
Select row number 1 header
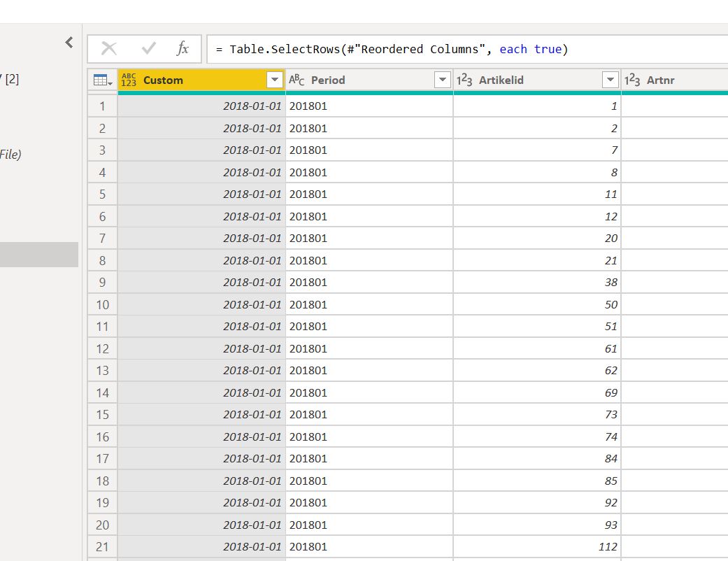(x=103, y=106)
